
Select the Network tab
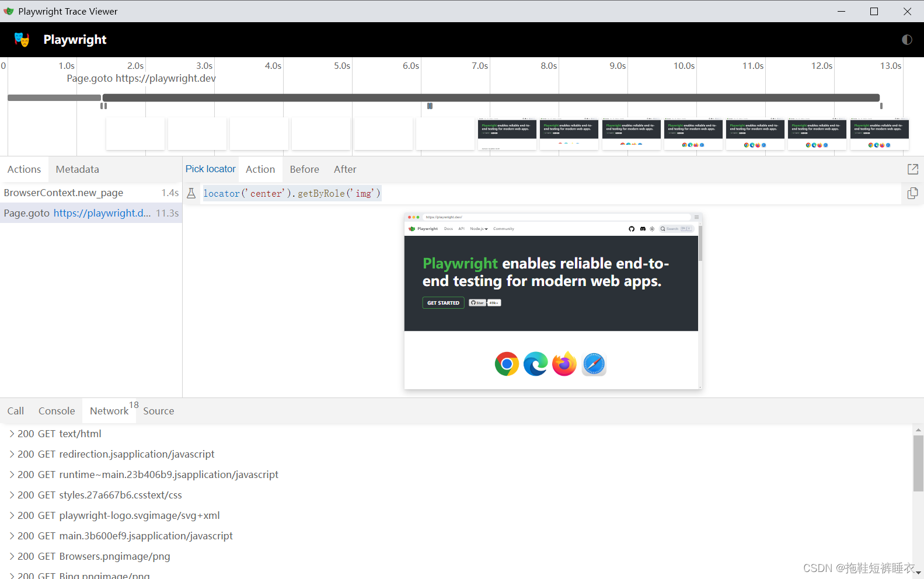(109, 411)
